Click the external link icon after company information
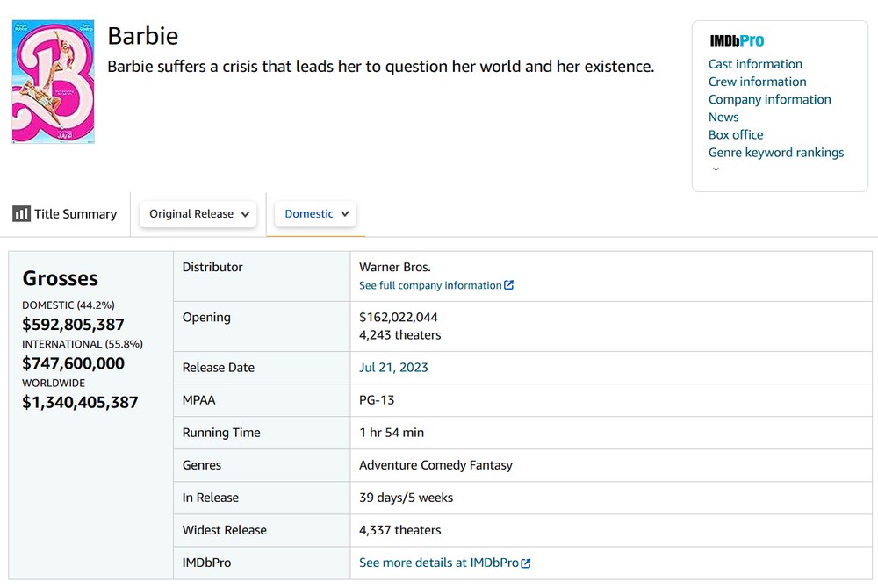The image size is (878, 588). (508, 284)
